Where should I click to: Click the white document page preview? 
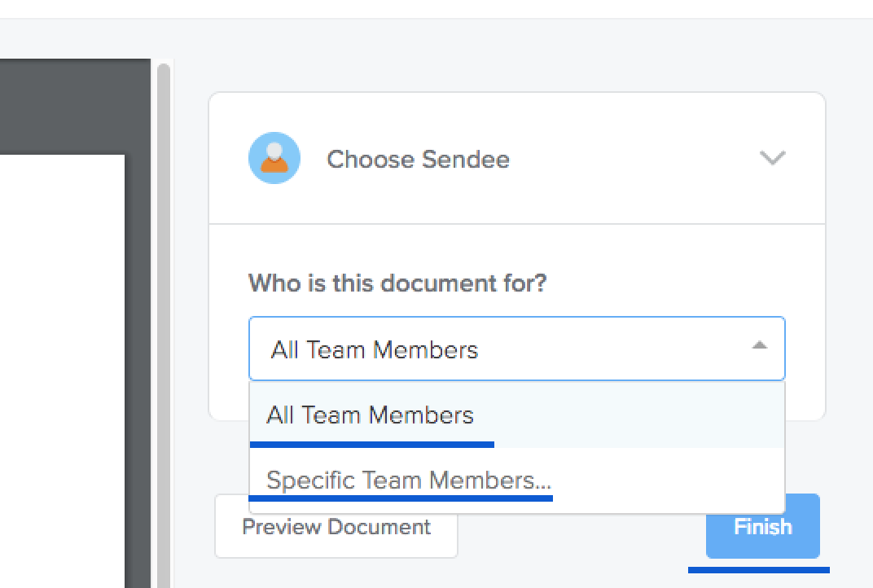(63, 371)
